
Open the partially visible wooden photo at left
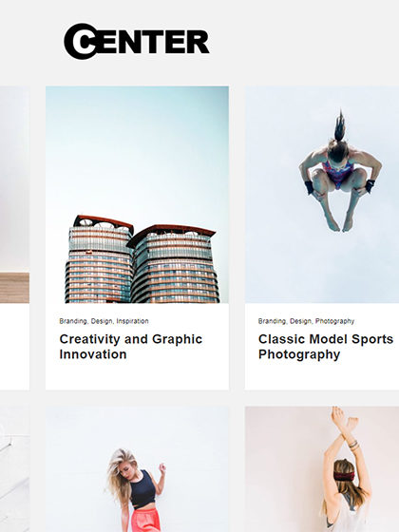[14, 195]
